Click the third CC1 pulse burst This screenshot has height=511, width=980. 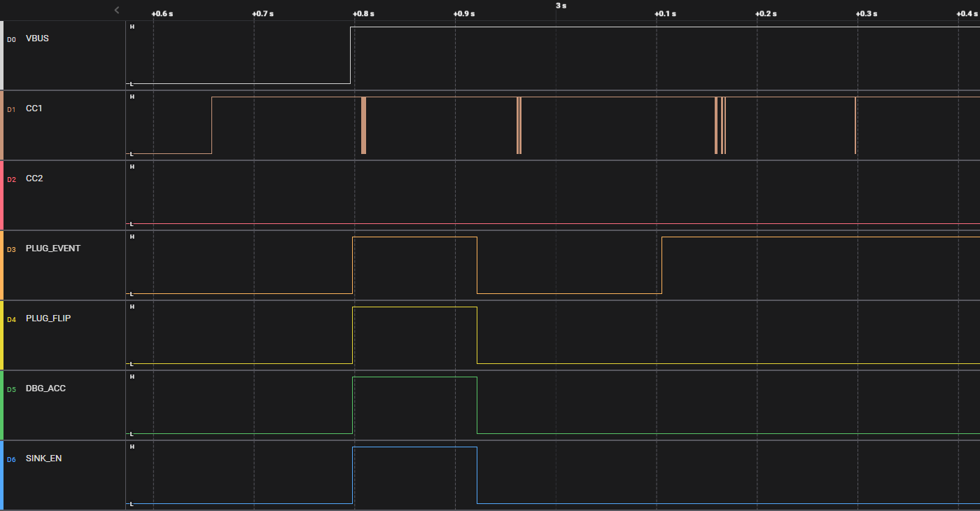click(720, 125)
